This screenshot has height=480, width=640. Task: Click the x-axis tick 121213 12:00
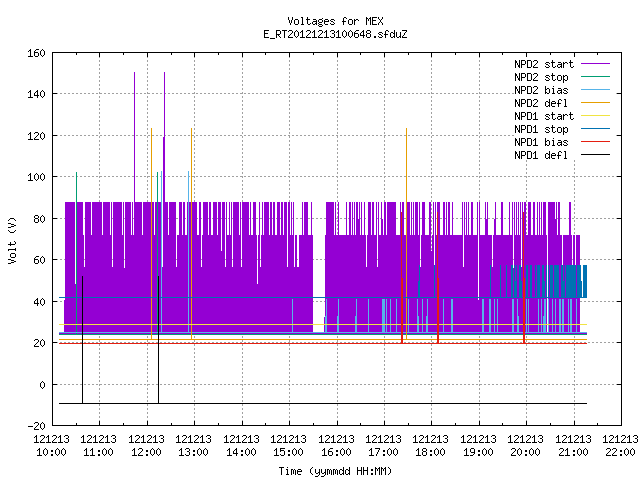coord(147,446)
